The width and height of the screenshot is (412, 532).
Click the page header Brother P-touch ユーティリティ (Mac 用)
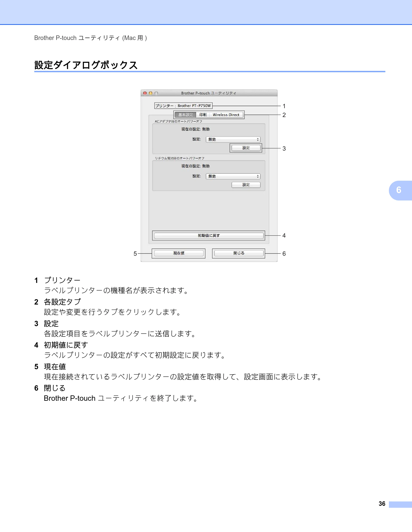click(91, 38)
